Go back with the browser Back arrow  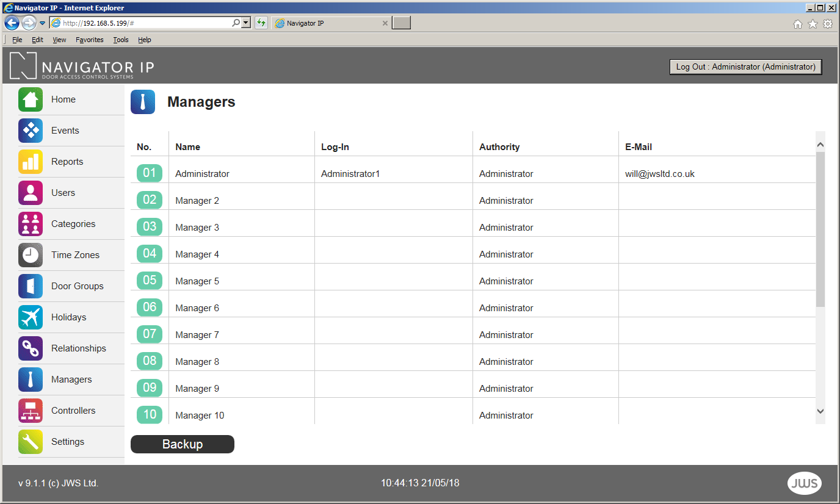pyautogui.click(x=12, y=23)
